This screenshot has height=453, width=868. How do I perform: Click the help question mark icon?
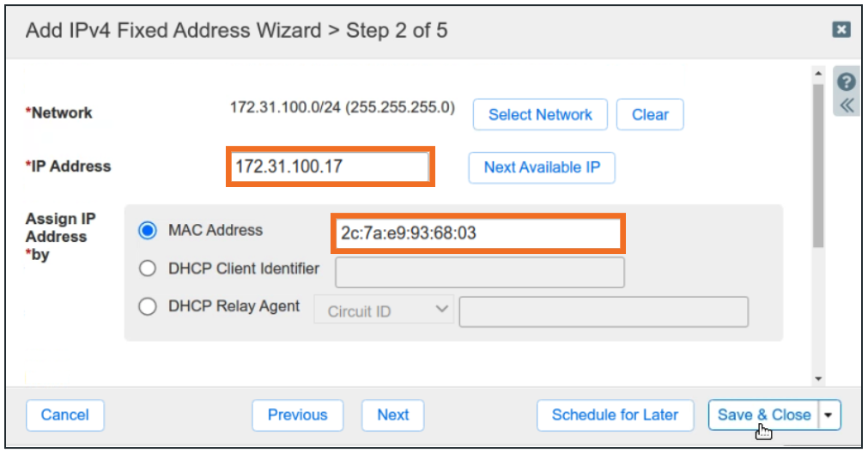pos(847,82)
